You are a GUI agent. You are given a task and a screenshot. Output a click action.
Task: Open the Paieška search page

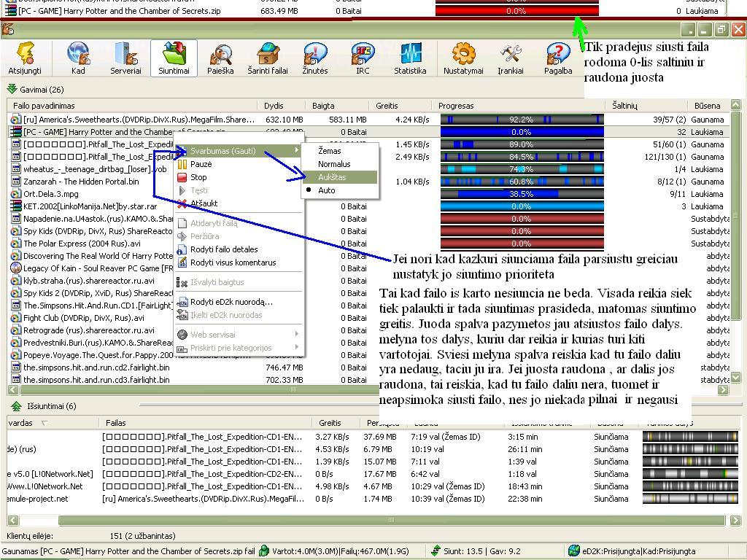click(x=220, y=58)
